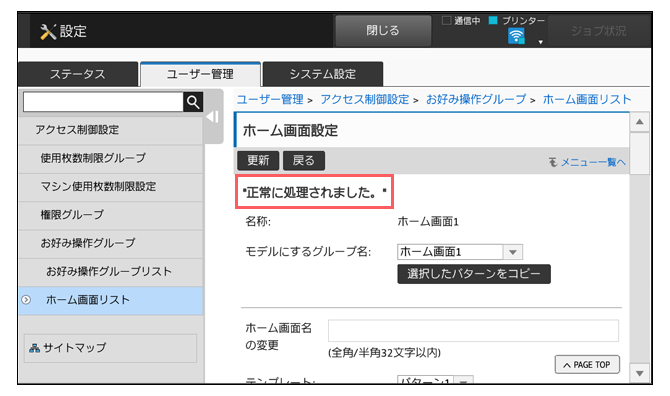Click the Wi-Fi signal status icon
This screenshot has height=396, width=670.
tap(516, 36)
